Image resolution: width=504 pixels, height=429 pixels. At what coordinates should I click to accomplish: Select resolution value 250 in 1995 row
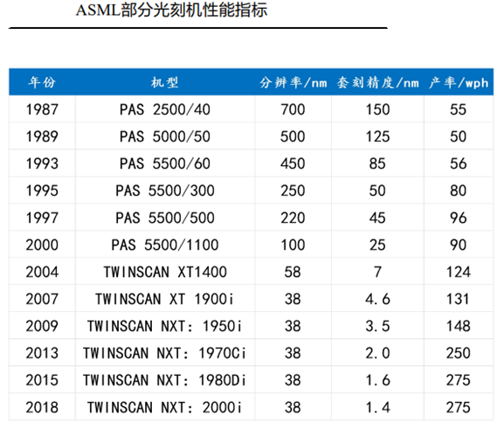[x=293, y=190]
